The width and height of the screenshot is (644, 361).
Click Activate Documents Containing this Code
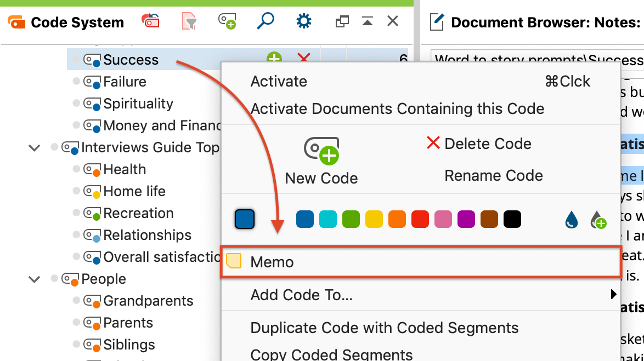coord(398,108)
